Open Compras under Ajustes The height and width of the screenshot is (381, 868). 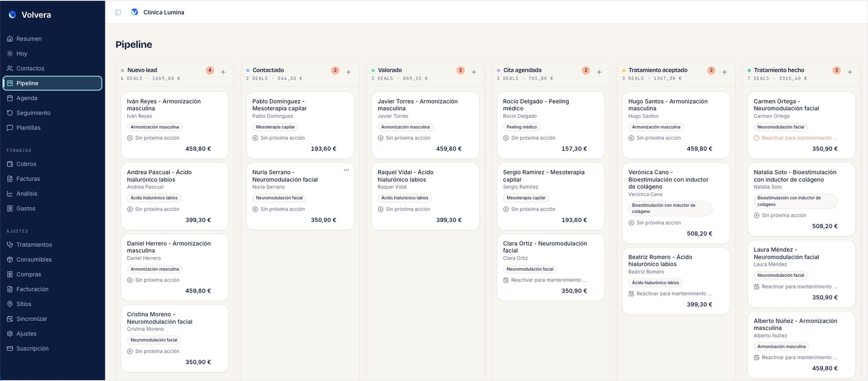(x=52, y=275)
